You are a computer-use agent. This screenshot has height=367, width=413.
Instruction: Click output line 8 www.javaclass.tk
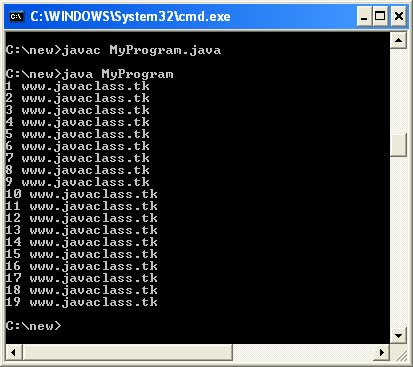(78, 170)
